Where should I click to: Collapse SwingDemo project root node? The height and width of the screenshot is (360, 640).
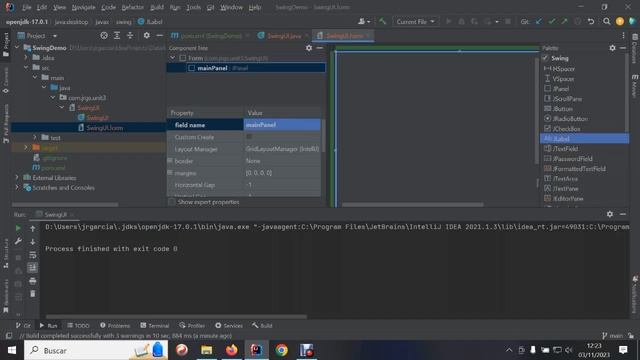[17, 48]
